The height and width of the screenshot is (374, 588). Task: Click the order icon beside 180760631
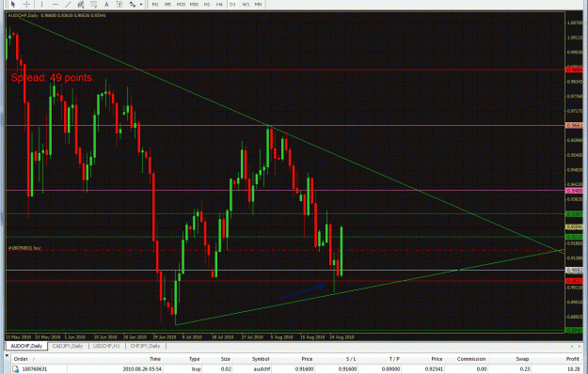15,369
